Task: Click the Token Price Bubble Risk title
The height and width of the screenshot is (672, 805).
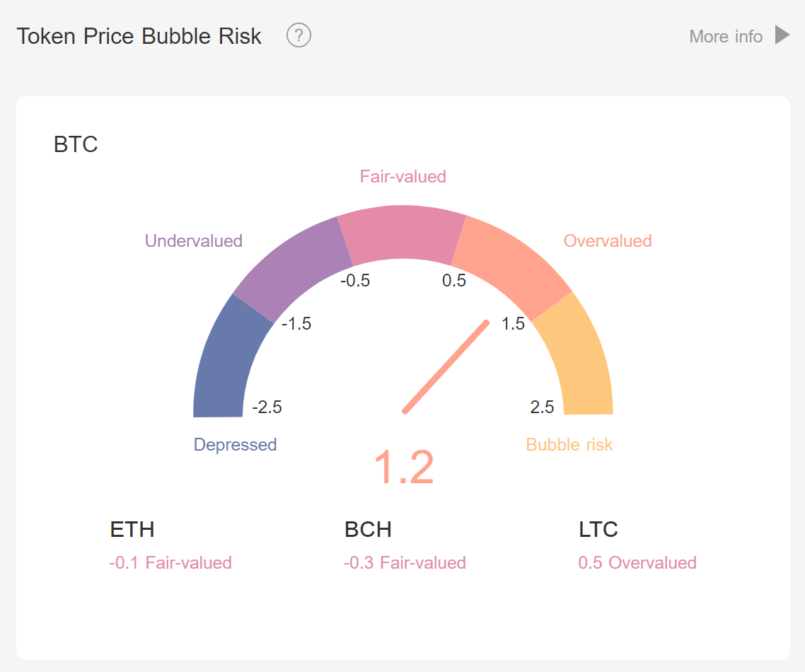Action: point(139,35)
